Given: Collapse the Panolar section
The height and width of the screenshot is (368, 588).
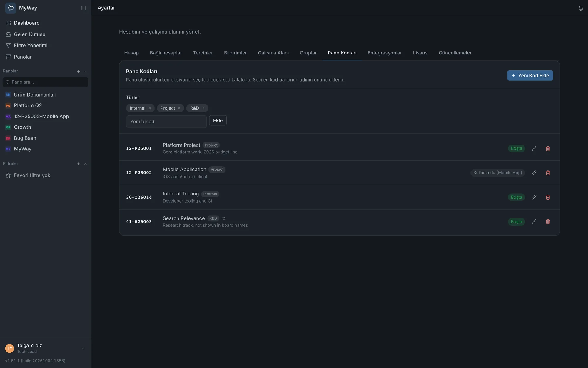Looking at the screenshot, I should (x=86, y=71).
